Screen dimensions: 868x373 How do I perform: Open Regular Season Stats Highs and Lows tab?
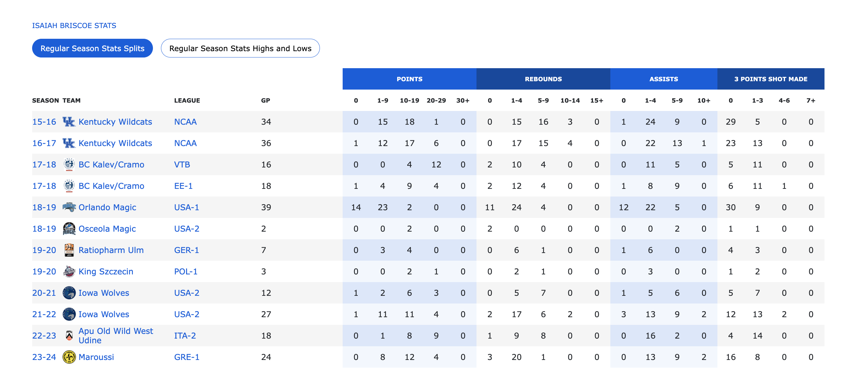(240, 48)
